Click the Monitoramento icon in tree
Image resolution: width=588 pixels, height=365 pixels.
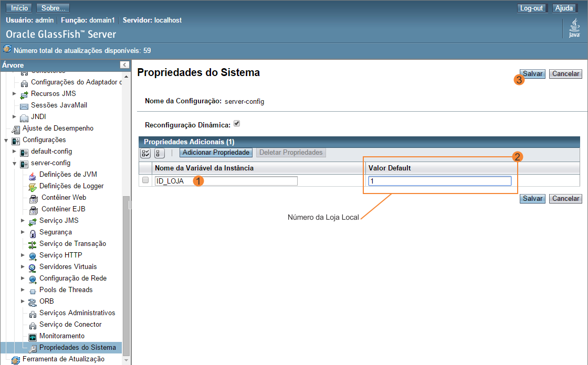tap(33, 336)
